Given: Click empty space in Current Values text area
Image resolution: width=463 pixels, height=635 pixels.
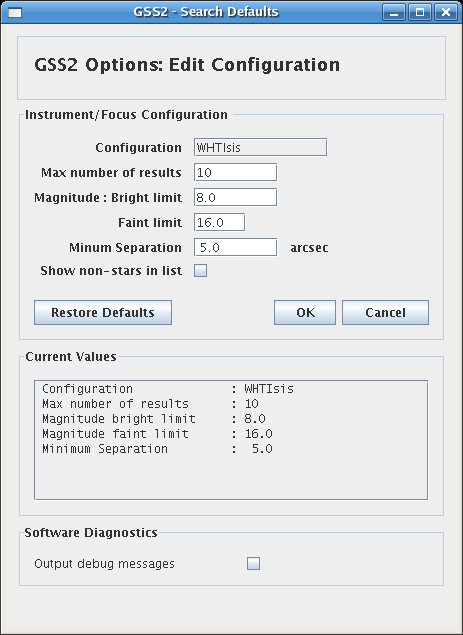Looking at the screenshot, I should [x=231, y=478].
